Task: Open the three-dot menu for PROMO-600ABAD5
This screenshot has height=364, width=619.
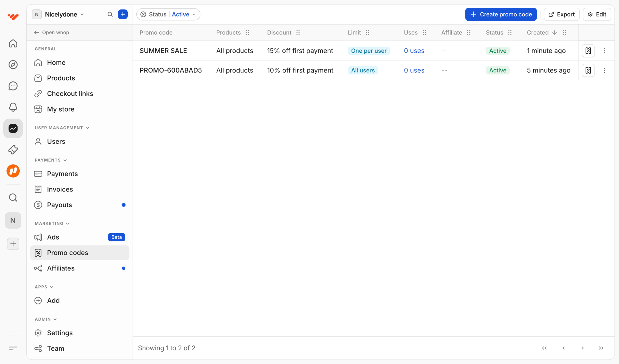Action: pos(605,70)
